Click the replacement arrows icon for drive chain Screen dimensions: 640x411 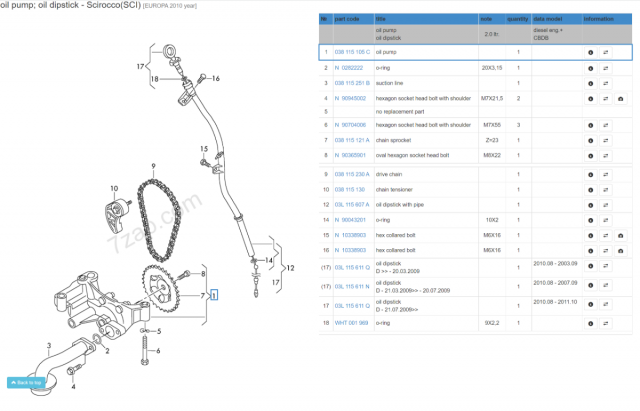pyautogui.click(x=606, y=175)
